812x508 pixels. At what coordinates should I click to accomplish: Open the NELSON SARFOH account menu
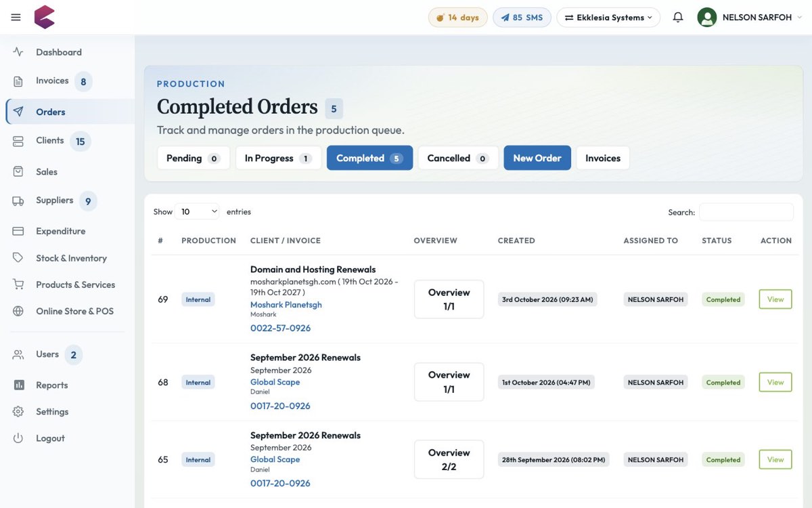click(758, 18)
